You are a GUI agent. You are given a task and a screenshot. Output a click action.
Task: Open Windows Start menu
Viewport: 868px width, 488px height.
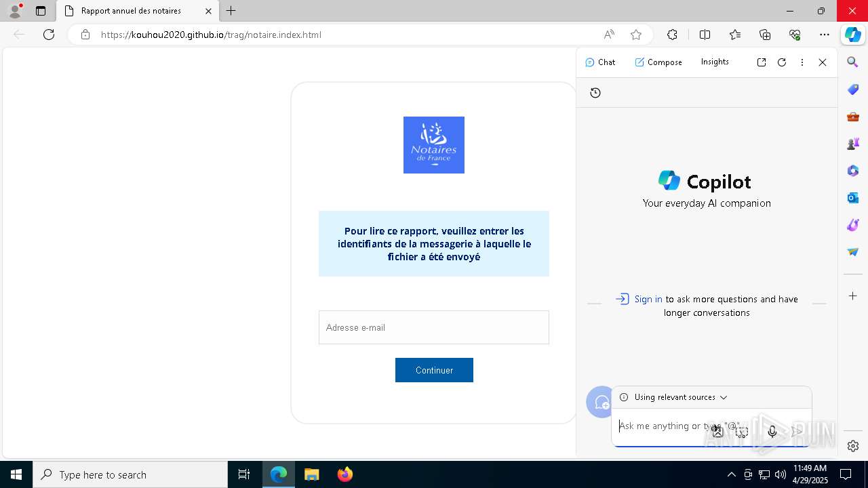16,474
